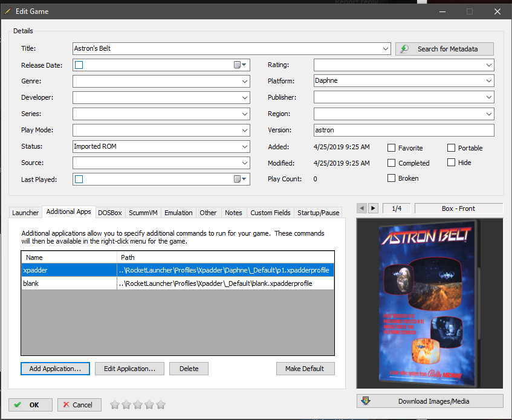Enable the Release Date checkbox

pos(79,65)
